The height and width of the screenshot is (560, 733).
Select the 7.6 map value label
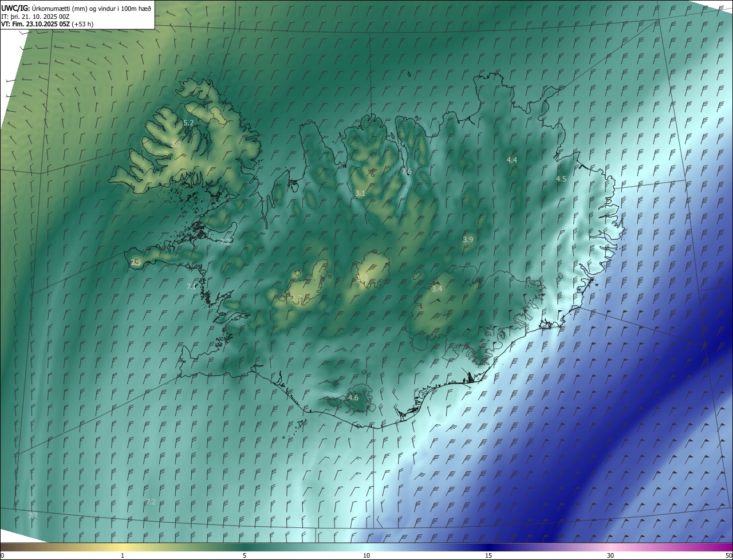click(x=407, y=172)
